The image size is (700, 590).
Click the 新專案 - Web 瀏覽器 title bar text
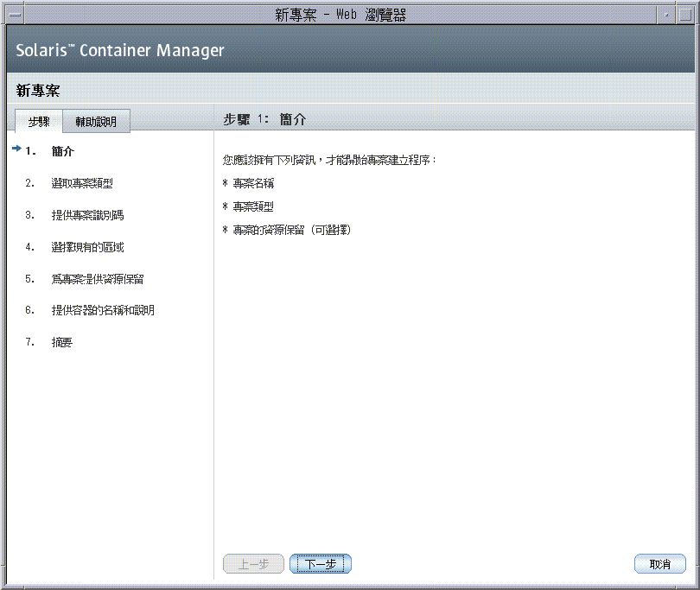340,15
